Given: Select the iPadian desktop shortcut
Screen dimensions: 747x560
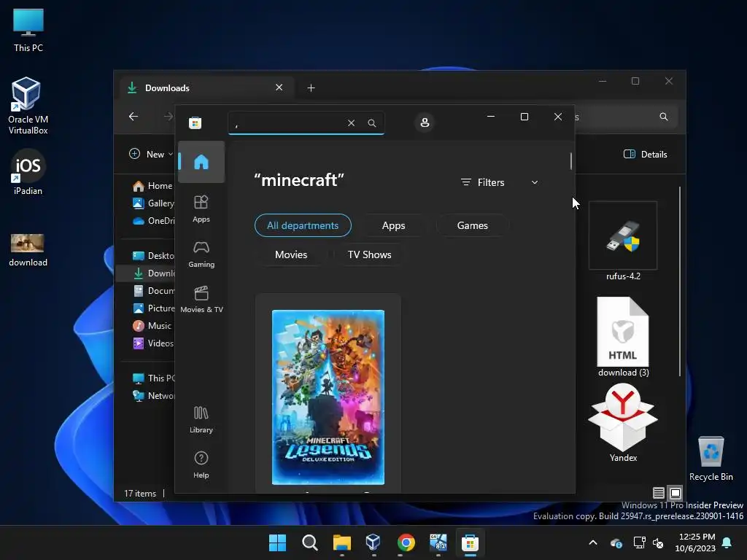Looking at the screenshot, I should tap(28, 172).
